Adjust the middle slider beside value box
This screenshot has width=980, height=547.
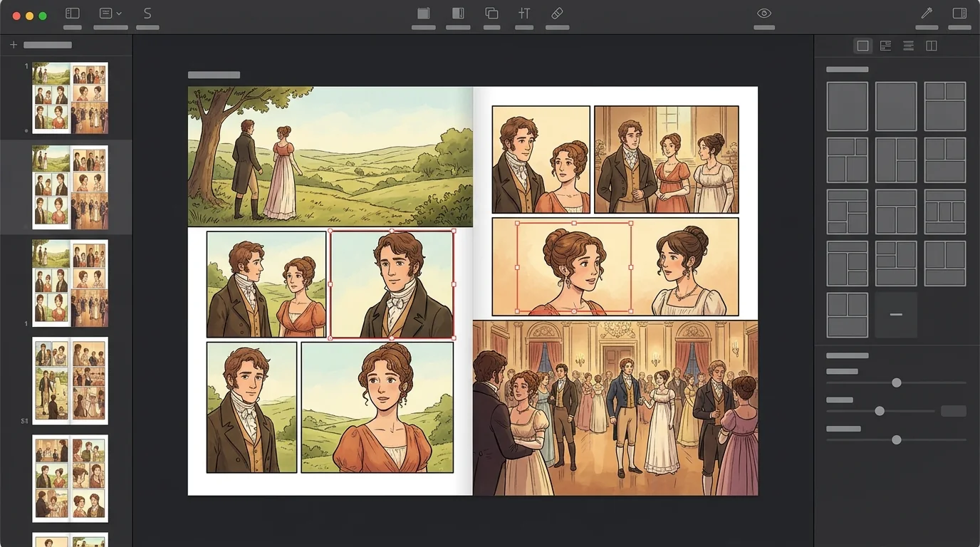click(880, 411)
